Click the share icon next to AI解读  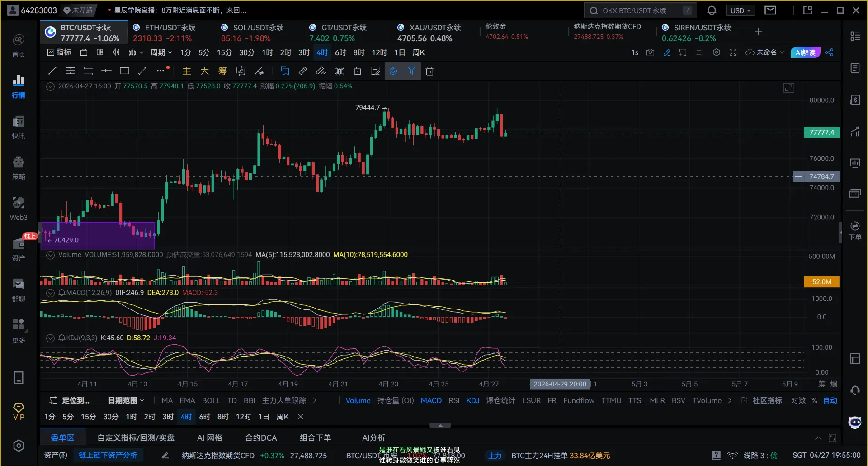[x=829, y=52]
